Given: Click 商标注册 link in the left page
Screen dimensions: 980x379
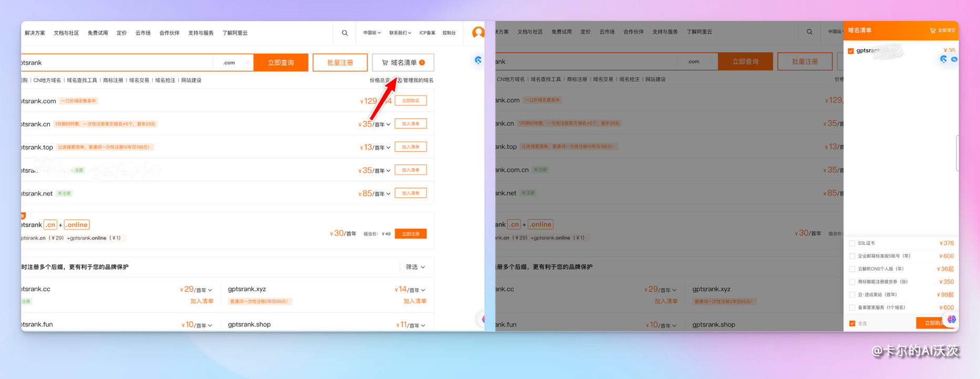Looking at the screenshot, I should (x=113, y=80).
